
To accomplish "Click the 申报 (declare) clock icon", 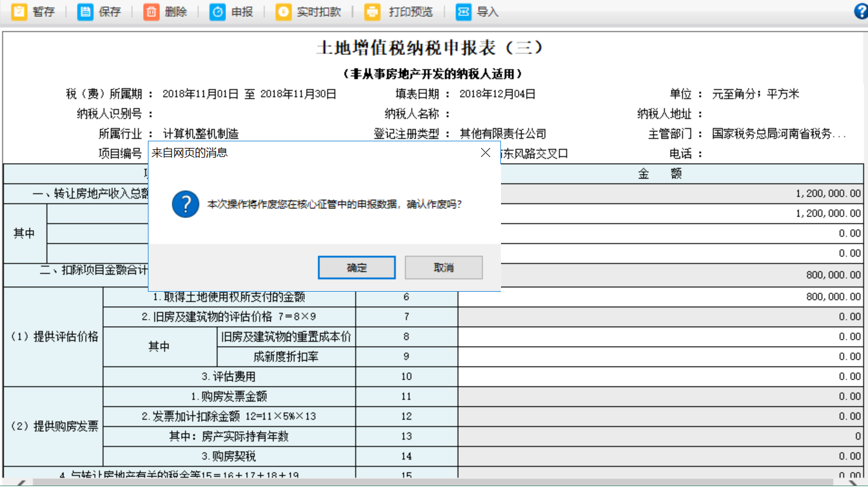I will point(217,11).
